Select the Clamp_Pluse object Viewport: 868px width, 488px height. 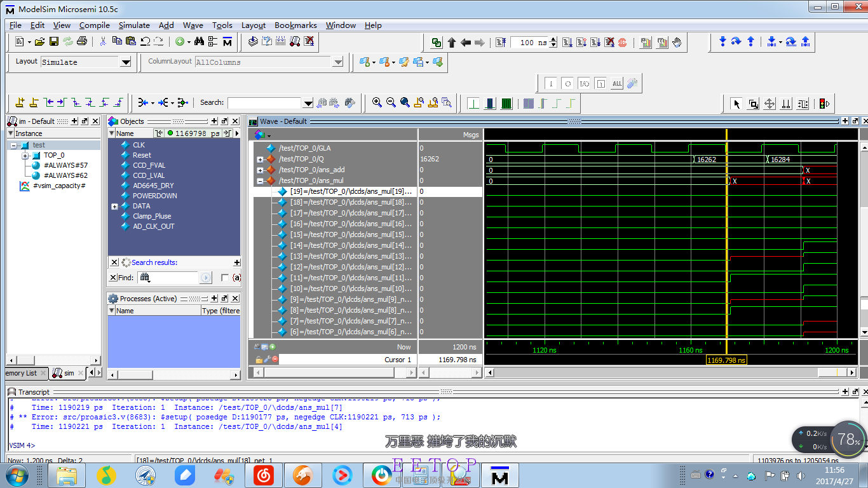pyautogui.click(x=152, y=216)
